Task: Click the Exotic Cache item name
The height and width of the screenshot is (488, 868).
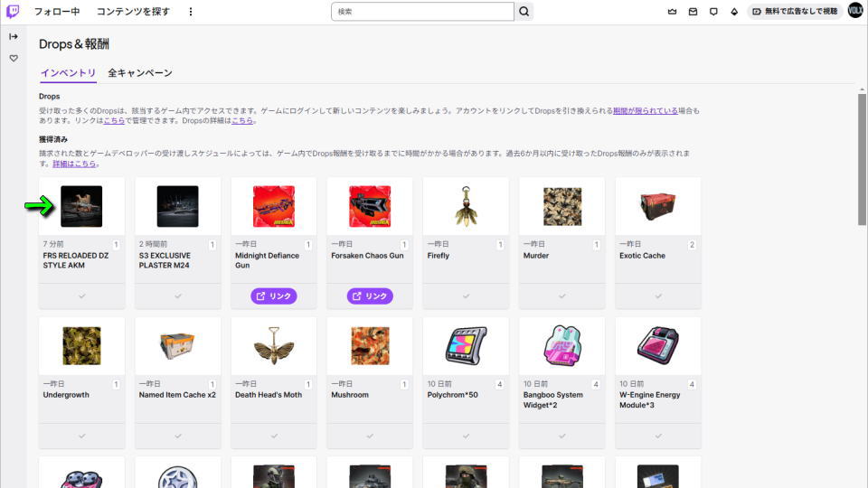Action: coord(642,256)
